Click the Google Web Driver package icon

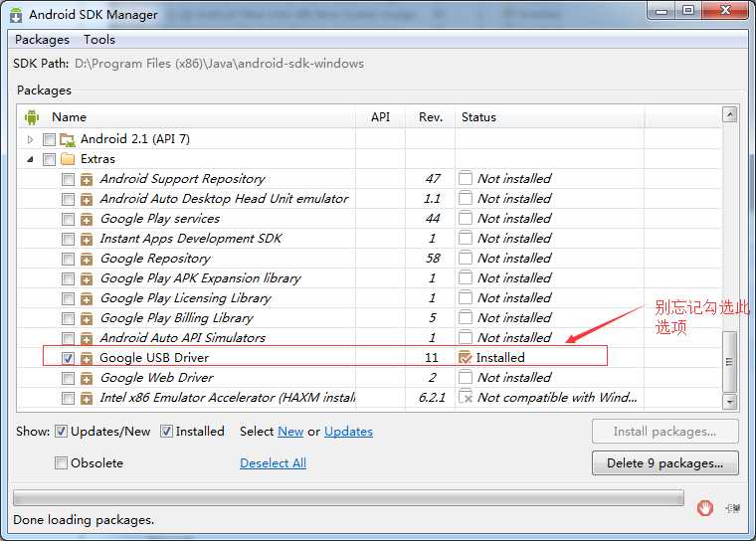(87, 379)
